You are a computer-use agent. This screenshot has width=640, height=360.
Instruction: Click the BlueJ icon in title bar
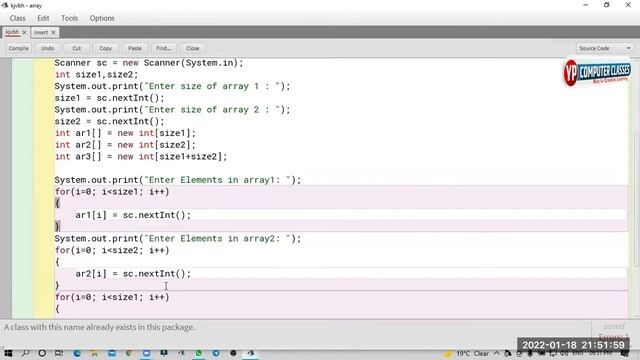(x=4, y=5)
